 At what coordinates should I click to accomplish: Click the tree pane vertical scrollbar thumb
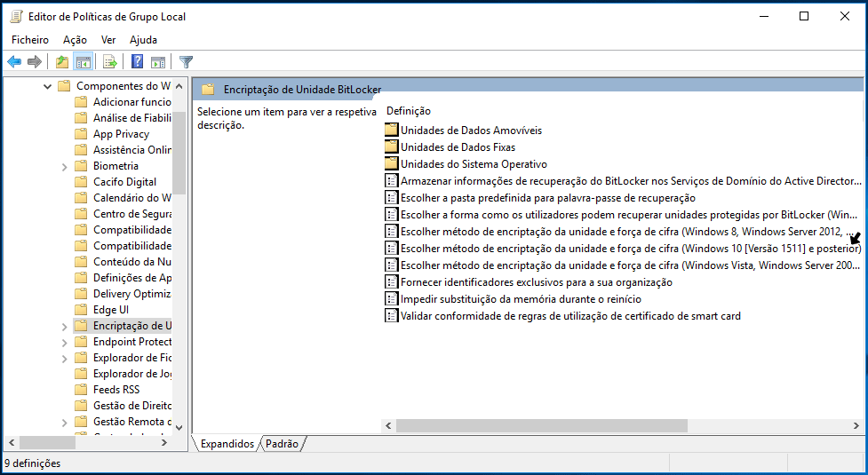point(179,154)
